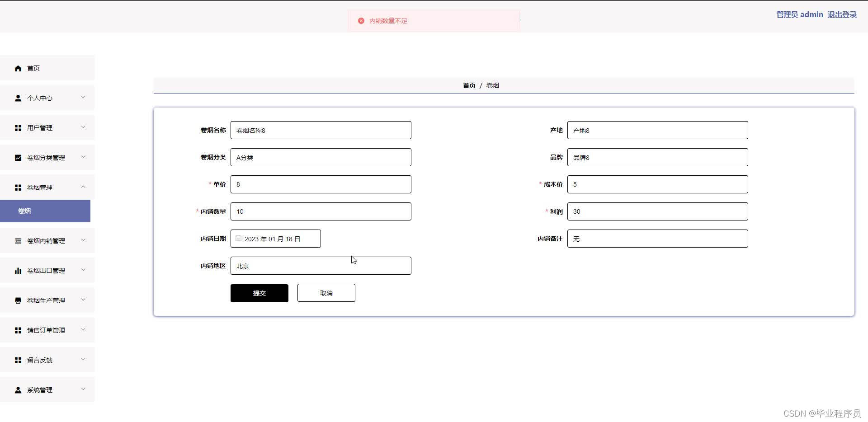Viewport: 868px width, 422px height.
Task: Expand the 留言反馈 chevron
Action: click(x=83, y=359)
